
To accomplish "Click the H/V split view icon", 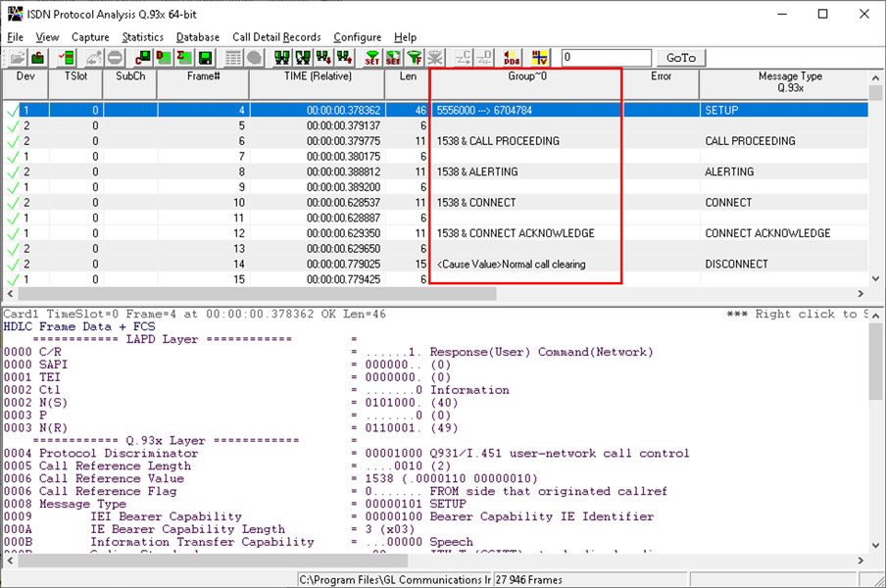I will coord(540,58).
